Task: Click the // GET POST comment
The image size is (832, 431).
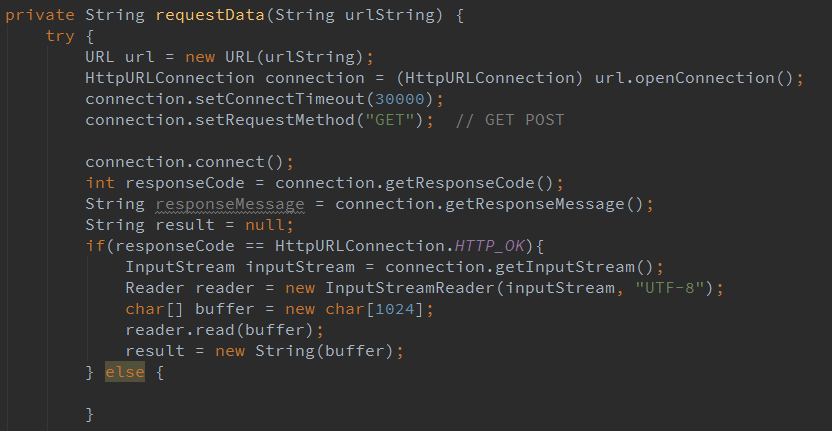Action: [x=509, y=120]
